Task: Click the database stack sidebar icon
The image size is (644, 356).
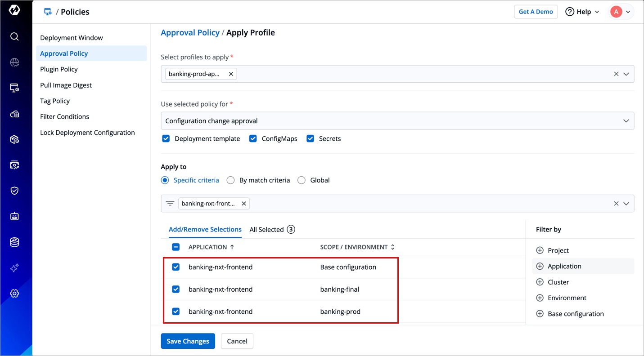Action: (x=14, y=242)
